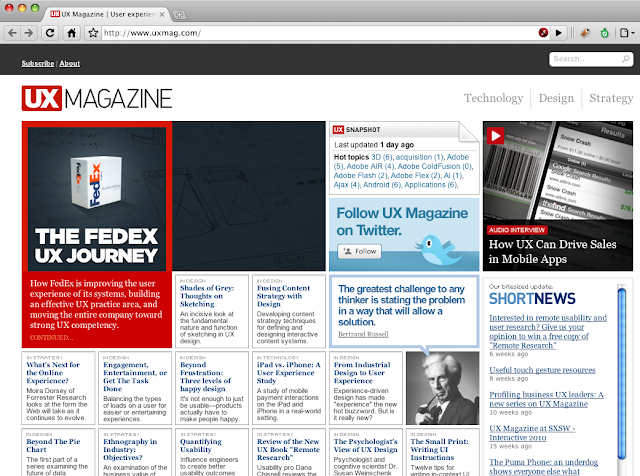The width and height of the screenshot is (640, 476).
Task: Reload the page with the refresh icon
Action: coord(50,33)
